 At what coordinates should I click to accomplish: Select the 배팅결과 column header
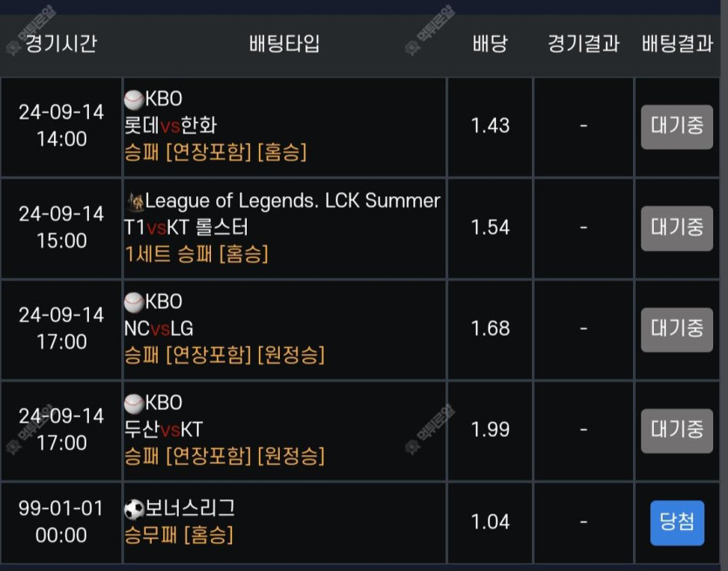coord(677,44)
